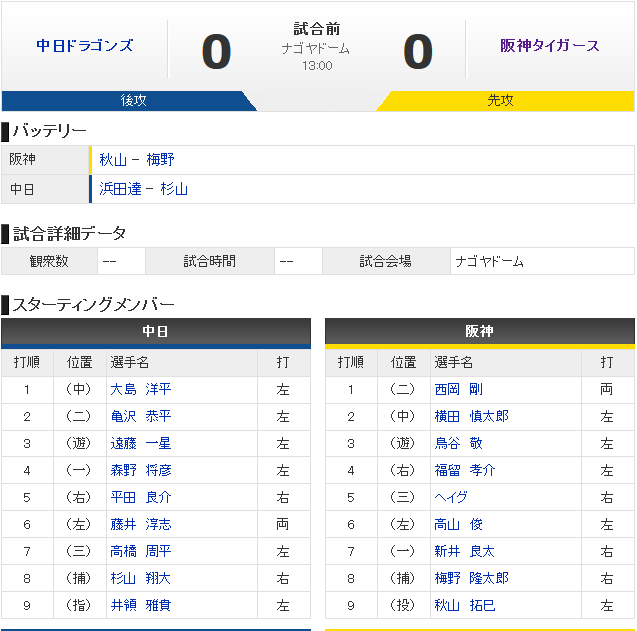This screenshot has height=631, width=637.
Task: Select player 大島 洋平
Action: (141, 389)
